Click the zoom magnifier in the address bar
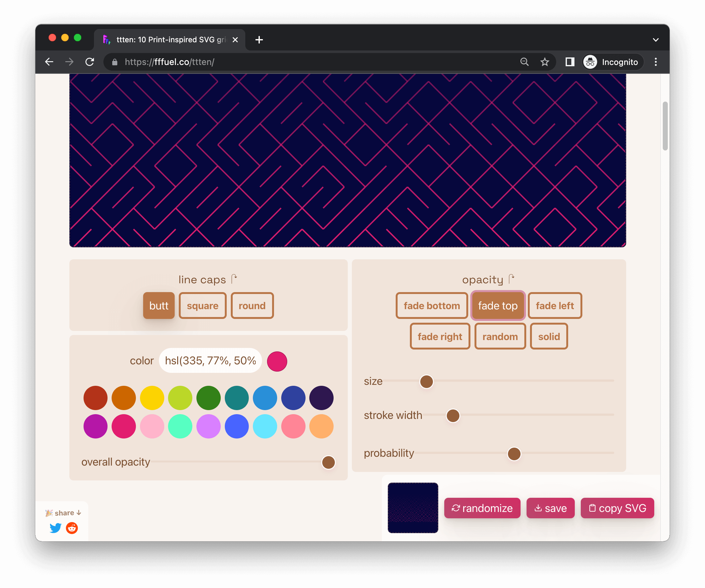The image size is (705, 588). (524, 62)
